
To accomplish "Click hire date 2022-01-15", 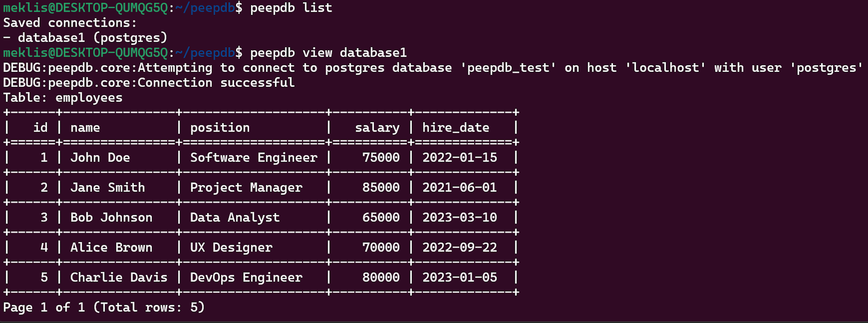I will 459,157.
